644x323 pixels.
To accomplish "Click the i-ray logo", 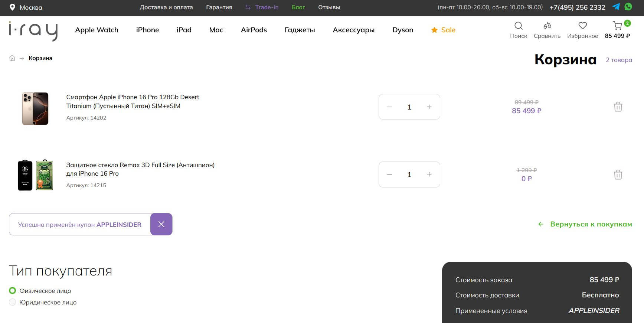I will [x=33, y=30].
